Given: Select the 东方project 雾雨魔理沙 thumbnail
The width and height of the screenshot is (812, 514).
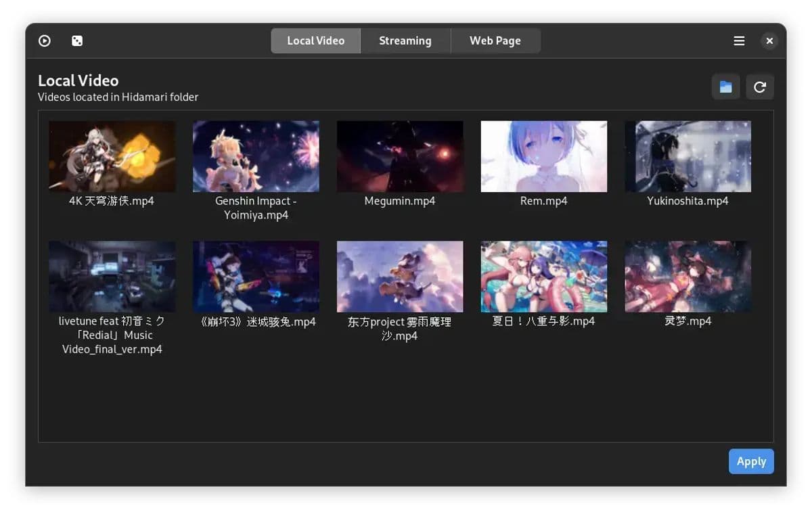Looking at the screenshot, I should [400, 277].
